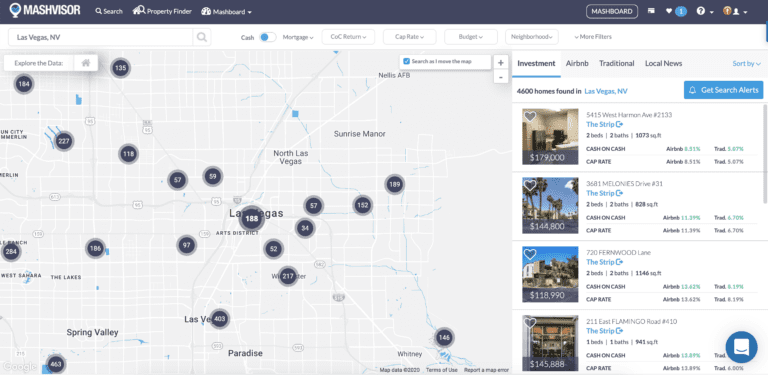Open the Budget filter

pyautogui.click(x=471, y=37)
